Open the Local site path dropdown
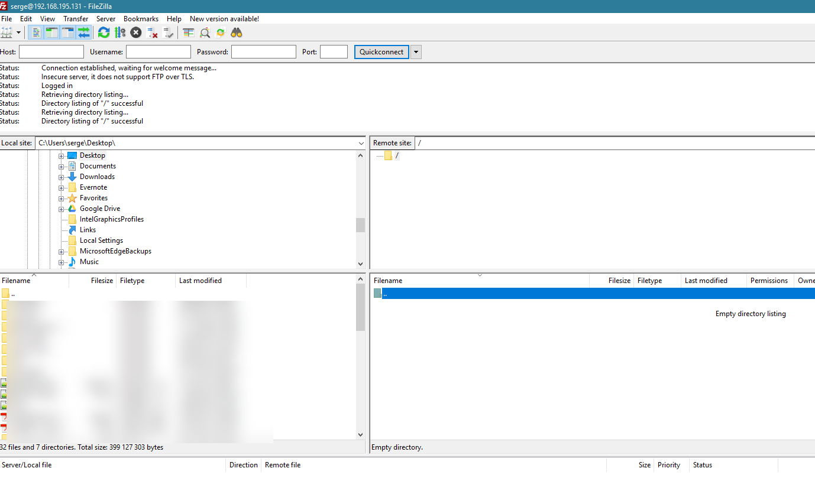815x504 pixels. [361, 143]
